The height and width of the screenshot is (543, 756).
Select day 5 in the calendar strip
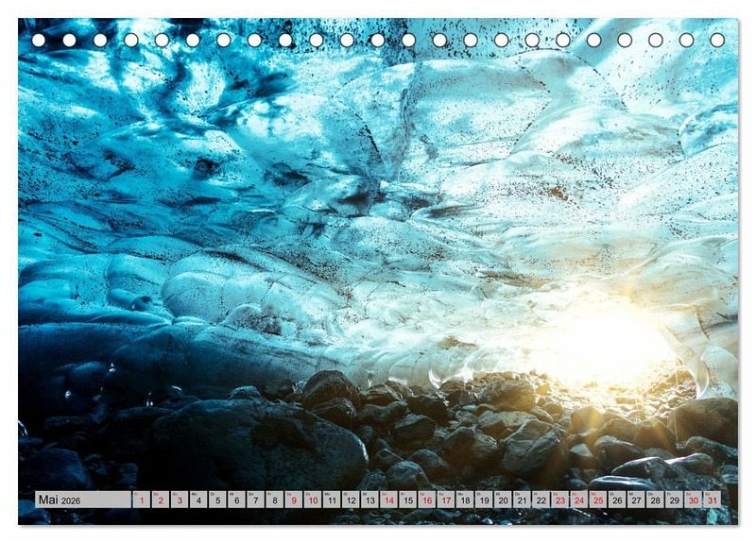pos(217,500)
